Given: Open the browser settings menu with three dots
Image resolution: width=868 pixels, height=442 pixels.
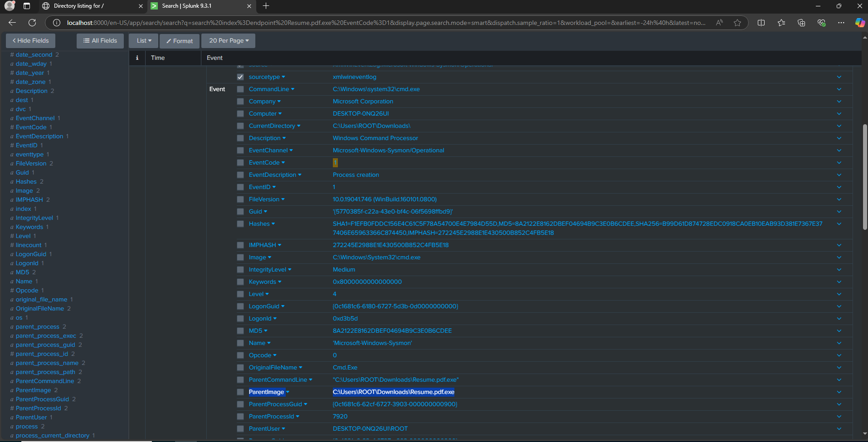Looking at the screenshot, I should (x=841, y=23).
